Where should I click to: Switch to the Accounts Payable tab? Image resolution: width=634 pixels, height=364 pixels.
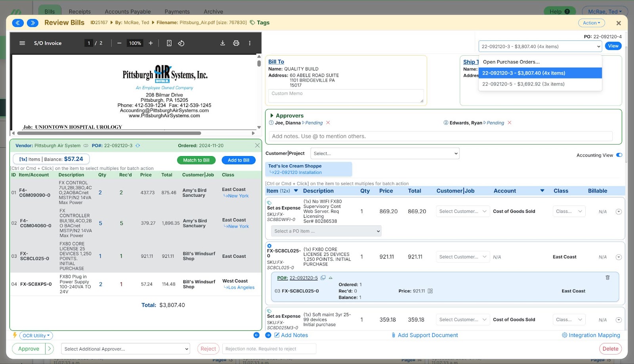tap(128, 11)
